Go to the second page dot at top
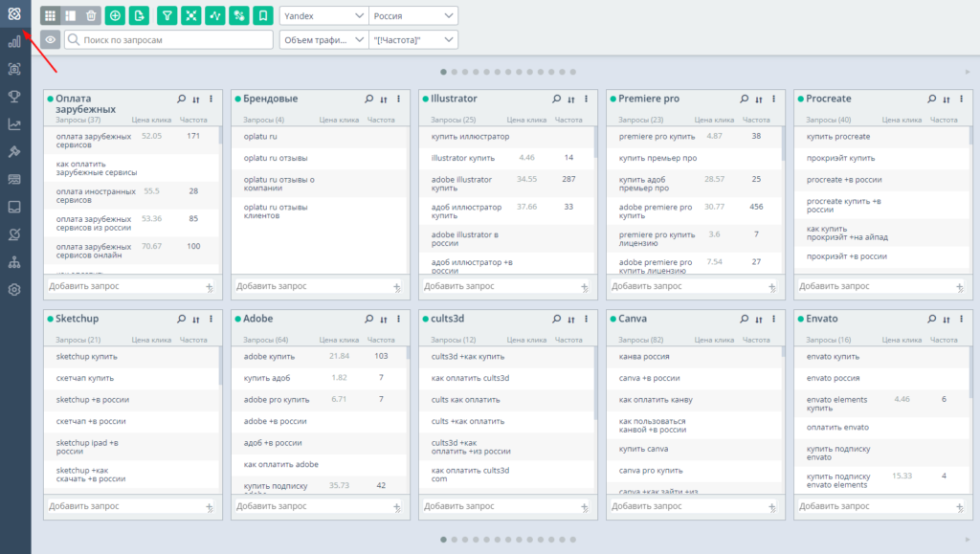This screenshot has height=554, width=980. (x=455, y=72)
